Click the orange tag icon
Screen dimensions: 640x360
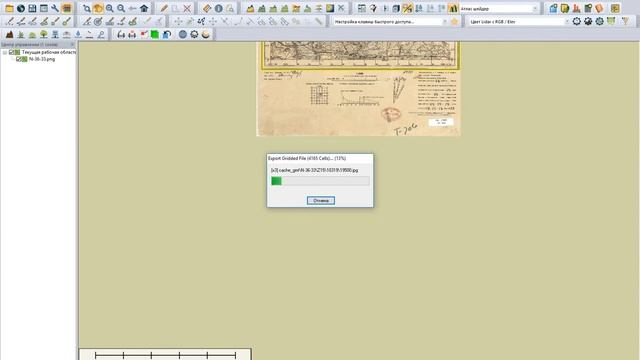click(x=599, y=8)
